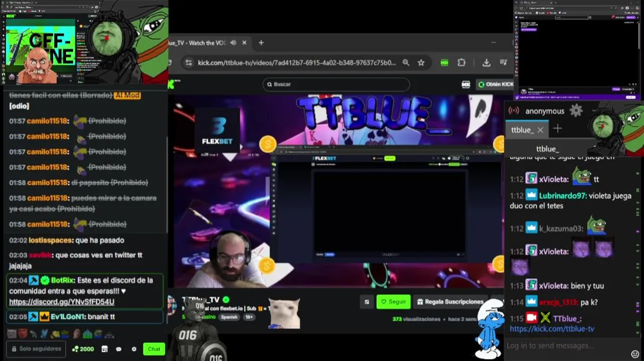
Task: Click the AI Mod badge in chat
Action: click(127, 95)
